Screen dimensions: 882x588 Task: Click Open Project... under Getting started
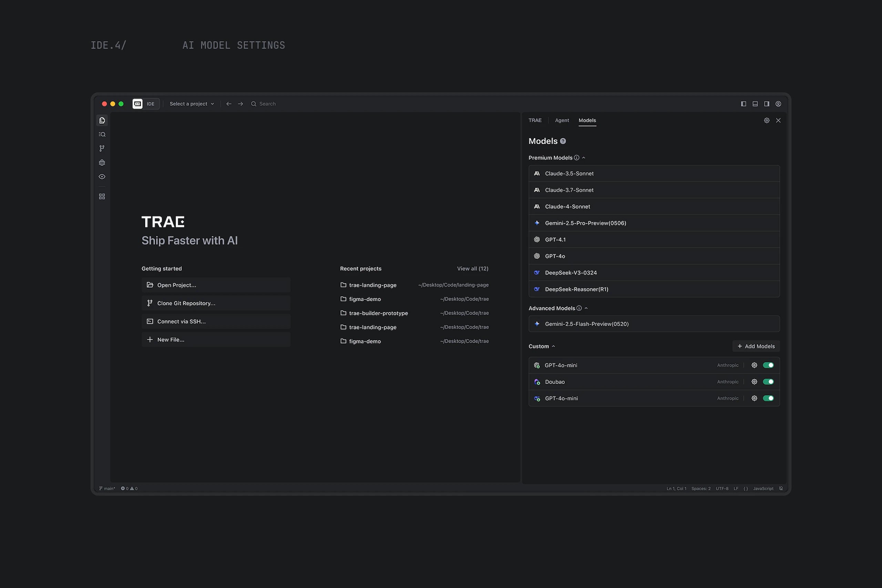click(216, 285)
